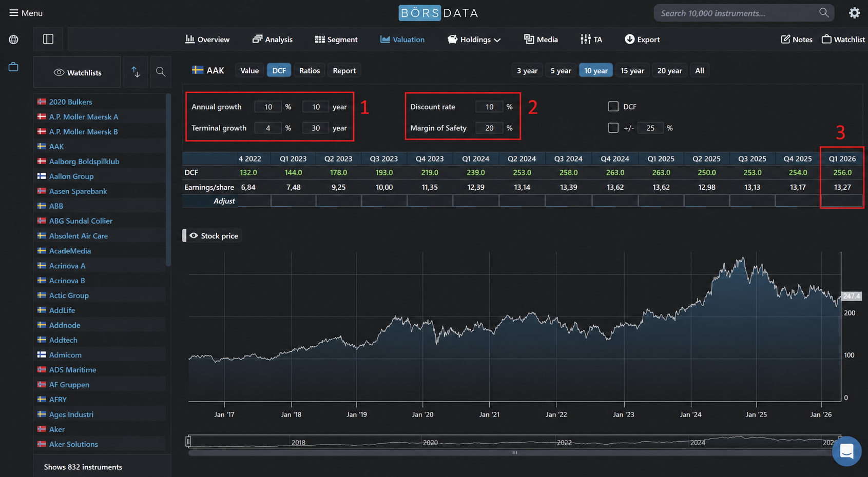Click the Terminal growth percent field
The image size is (868, 477).
[268, 128]
